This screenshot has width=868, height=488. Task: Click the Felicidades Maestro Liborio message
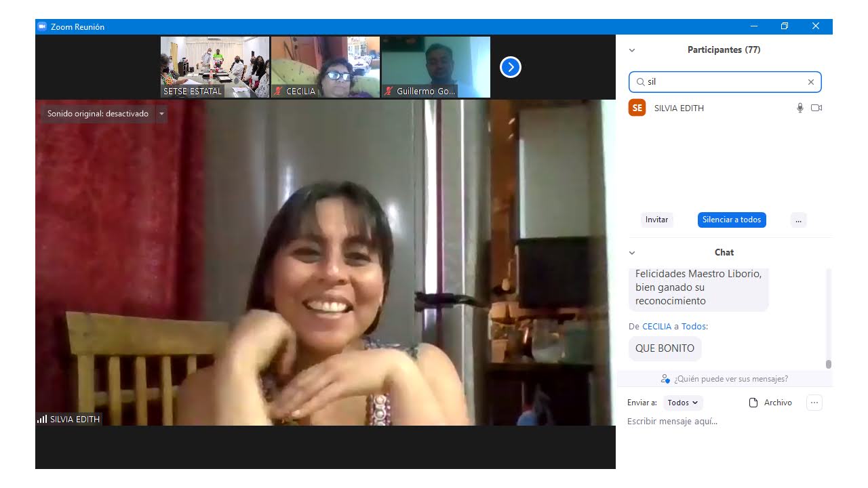click(x=698, y=289)
